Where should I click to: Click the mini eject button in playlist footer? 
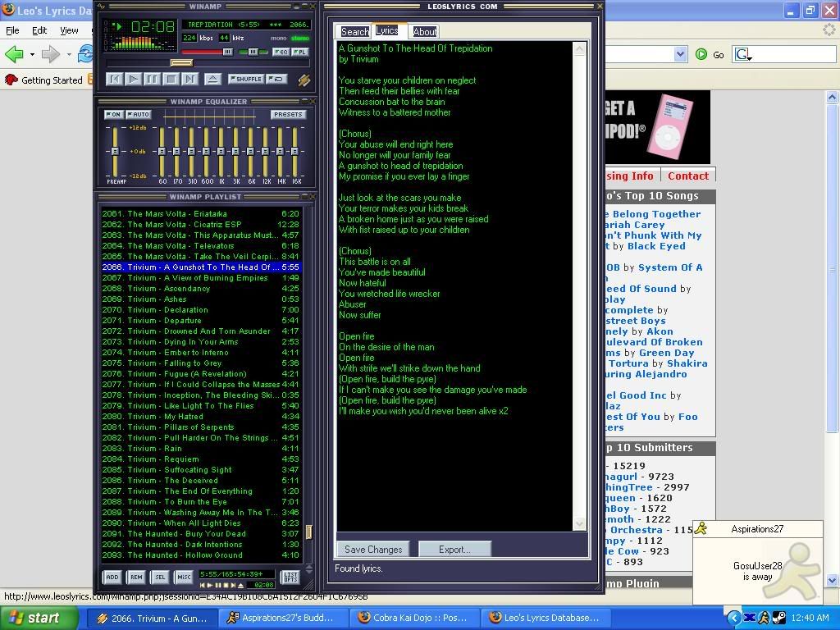tap(240, 585)
